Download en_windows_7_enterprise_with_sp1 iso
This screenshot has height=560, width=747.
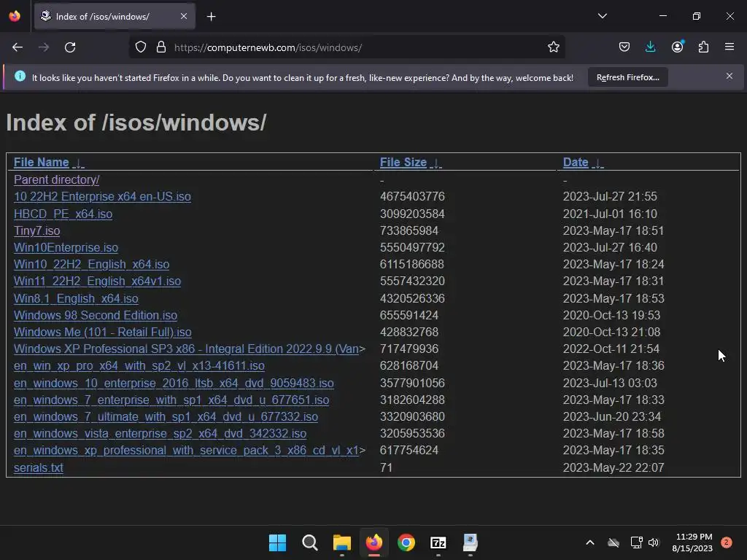click(x=171, y=400)
